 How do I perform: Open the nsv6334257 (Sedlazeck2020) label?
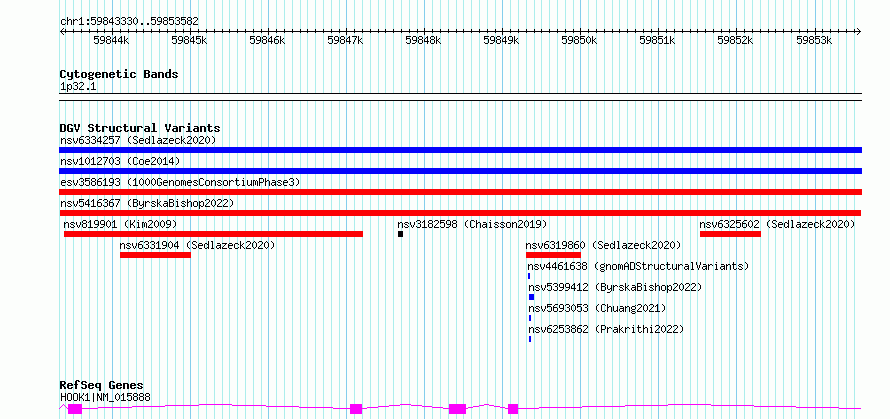[x=138, y=140]
